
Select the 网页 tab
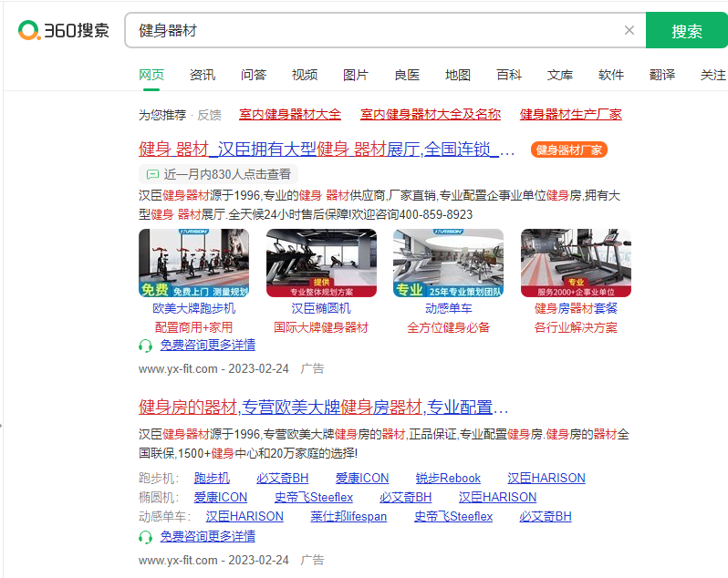[x=151, y=75]
